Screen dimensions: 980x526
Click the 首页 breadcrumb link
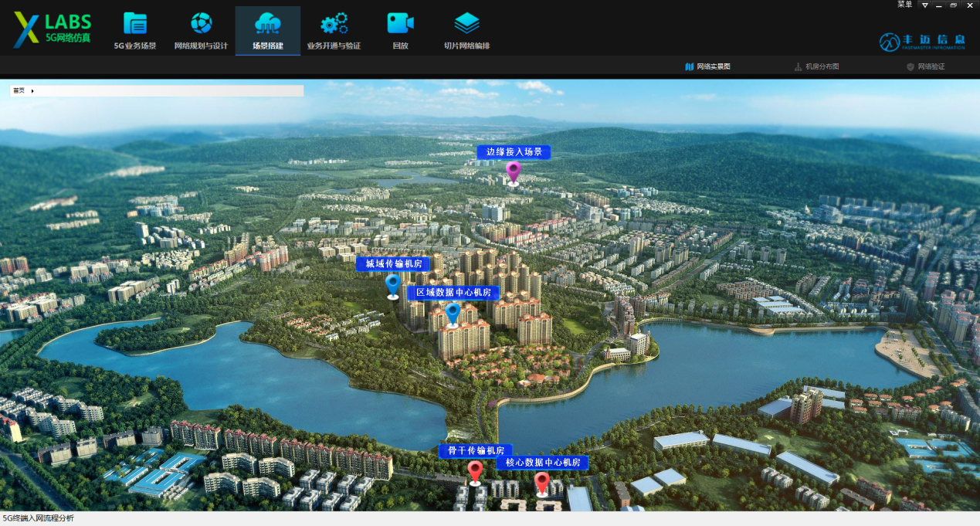19,91
